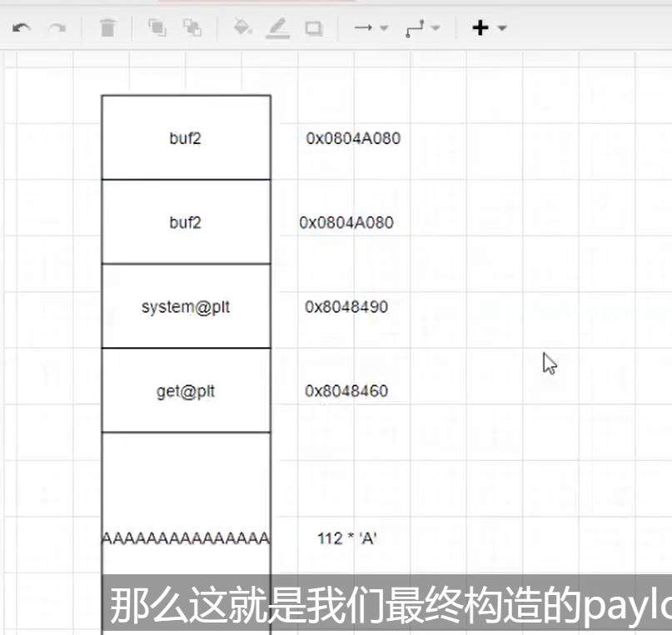Open the Line Color pencil tool
The height and width of the screenshot is (635, 672).
[277, 28]
